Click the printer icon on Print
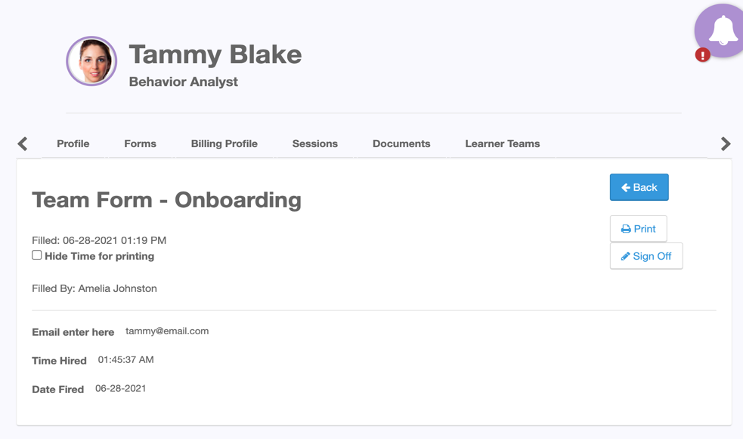Image resolution: width=743 pixels, height=439 pixels. click(x=626, y=229)
